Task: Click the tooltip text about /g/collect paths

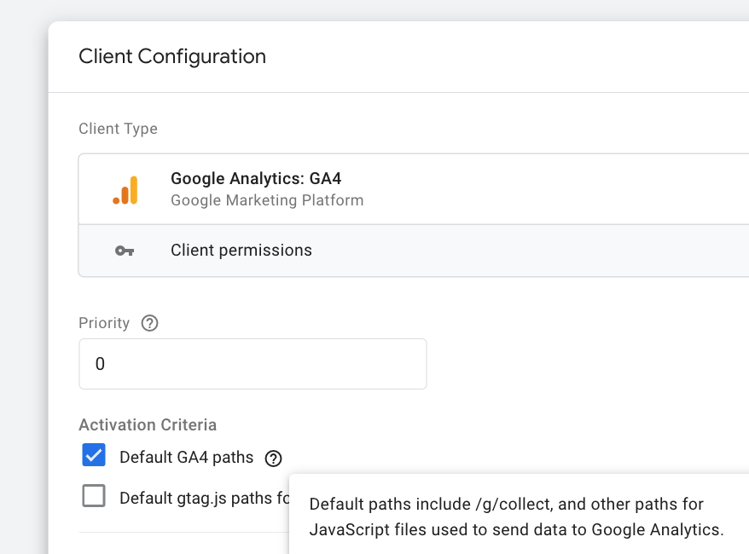Action: point(516,517)
